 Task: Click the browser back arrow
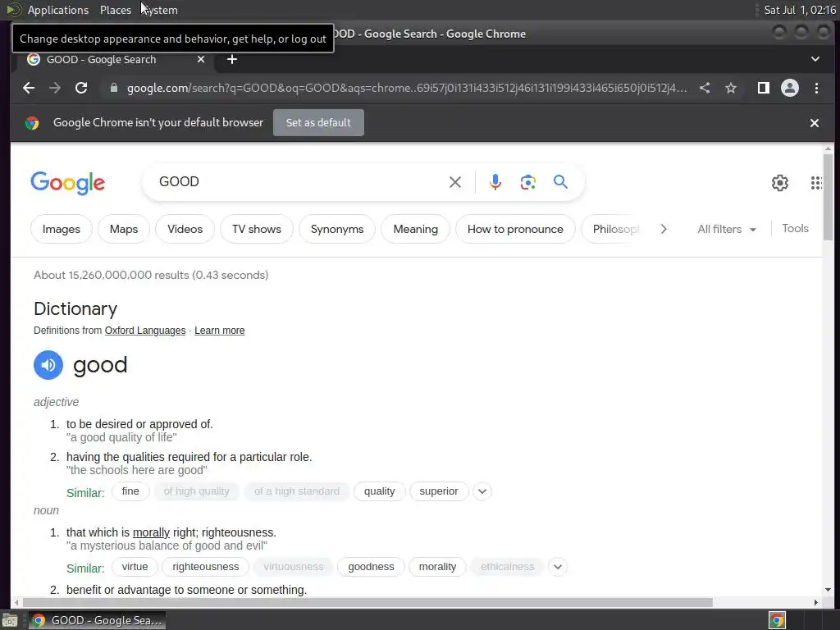point(29,88)
